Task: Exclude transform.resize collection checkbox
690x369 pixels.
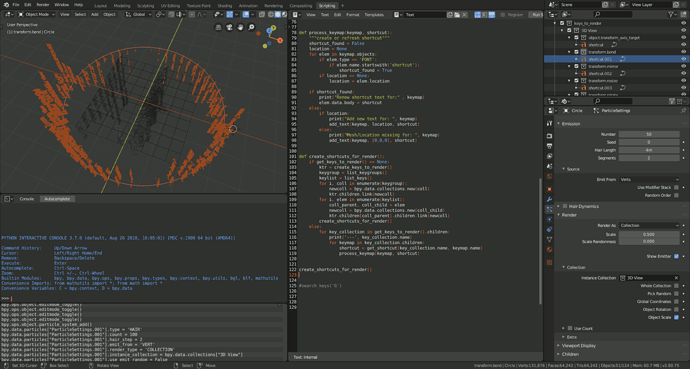Action: tap(576, 80)
